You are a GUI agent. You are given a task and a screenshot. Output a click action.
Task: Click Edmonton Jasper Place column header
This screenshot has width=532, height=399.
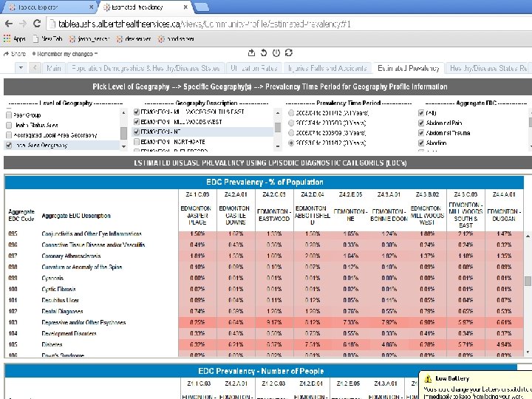click(x=197, y=215)
